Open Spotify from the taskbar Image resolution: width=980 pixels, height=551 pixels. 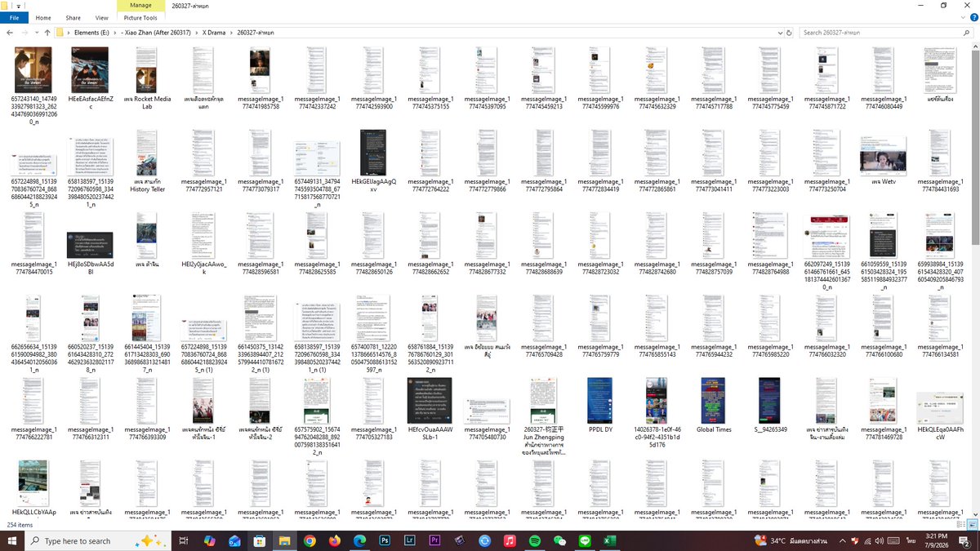pos(535,540)
